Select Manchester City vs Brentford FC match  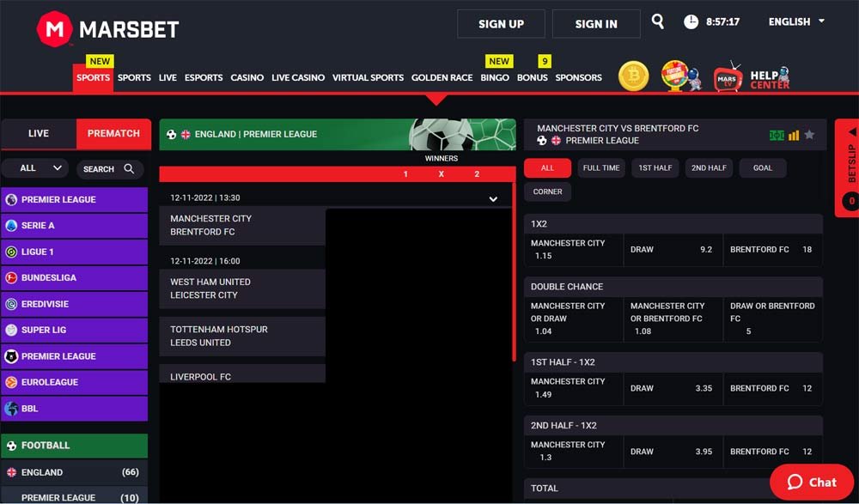[x=242, y=225]
